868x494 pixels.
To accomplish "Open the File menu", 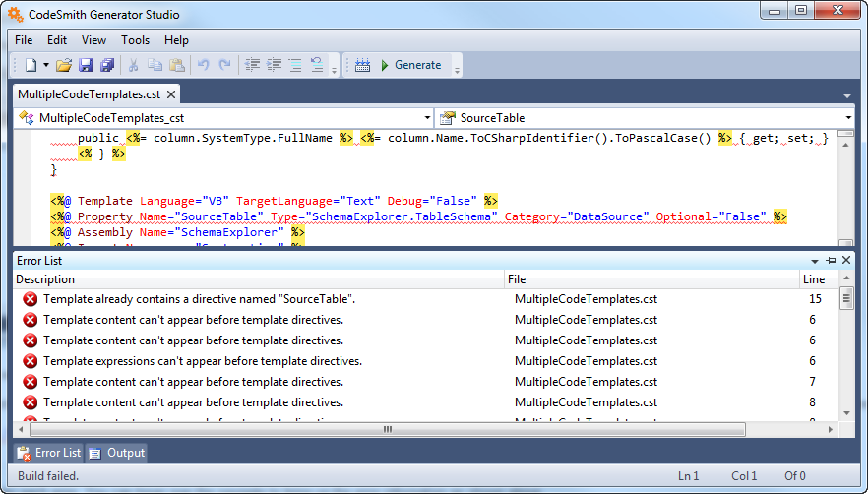I will coord(24,40).
